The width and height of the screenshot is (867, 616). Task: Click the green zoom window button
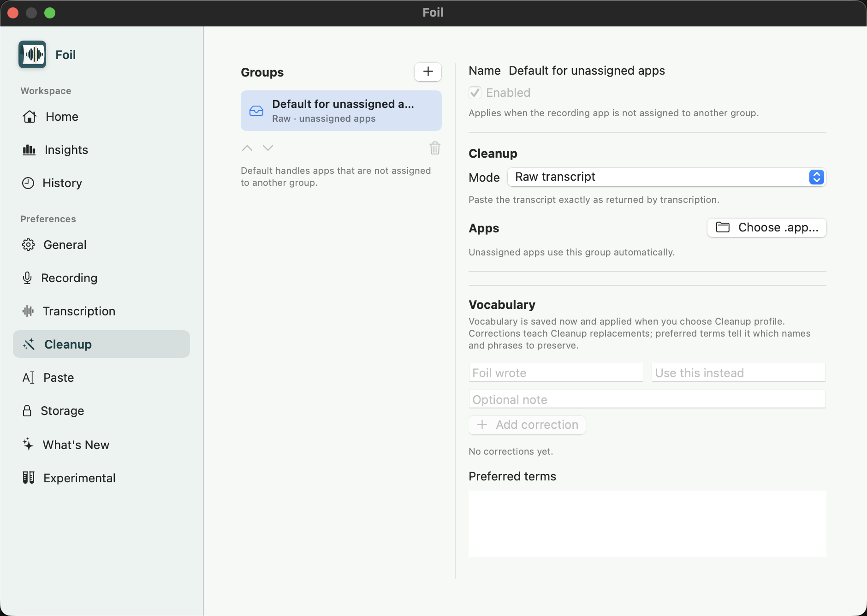[50, 13]
